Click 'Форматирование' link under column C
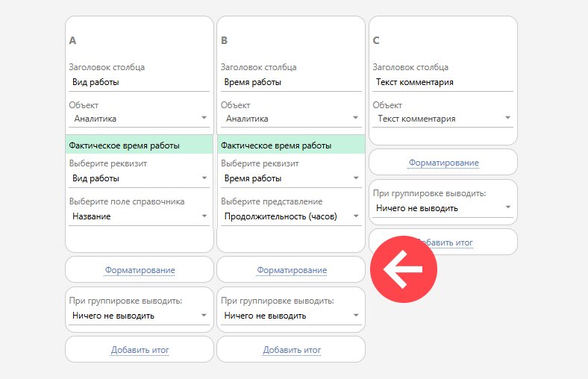Image resolution: width=588 pixels, height=379 pixels. (x=444, y=163)
